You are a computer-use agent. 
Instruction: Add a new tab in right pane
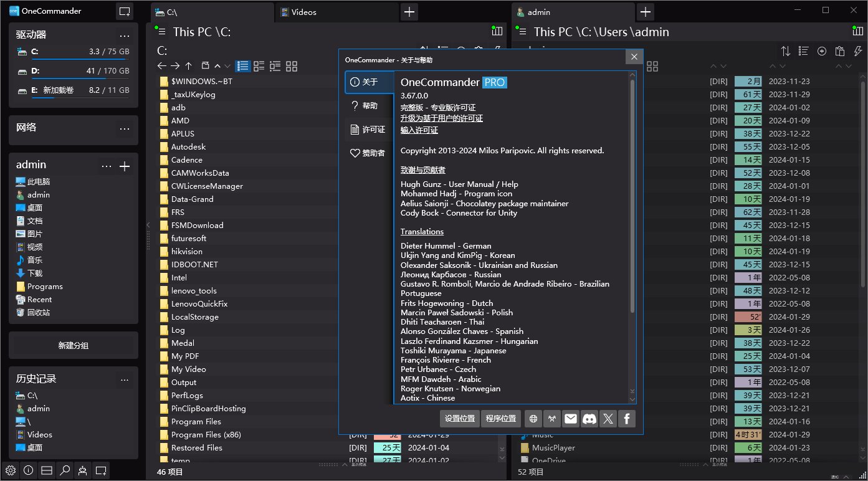[646, 12]
